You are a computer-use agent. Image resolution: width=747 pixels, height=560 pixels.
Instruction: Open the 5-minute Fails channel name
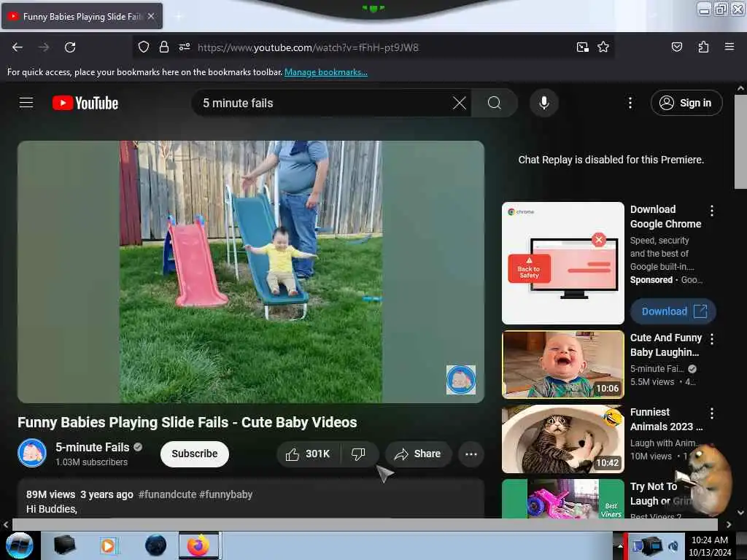[x=93, y=447]
